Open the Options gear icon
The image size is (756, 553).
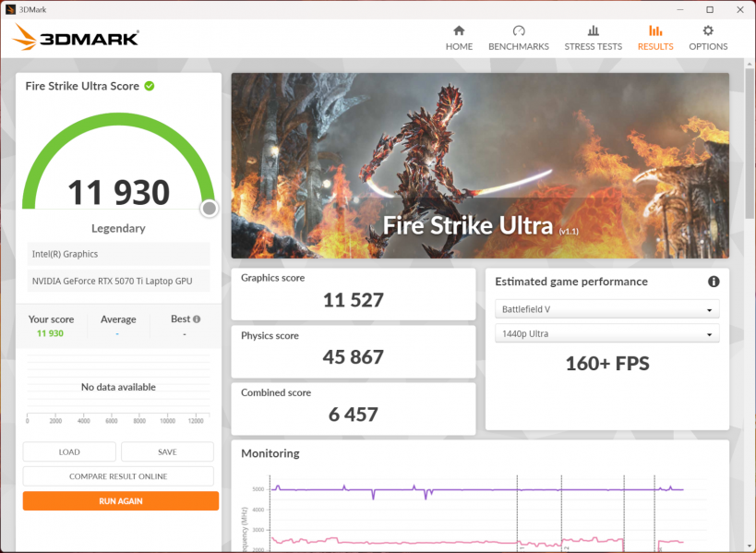(708, 30)
